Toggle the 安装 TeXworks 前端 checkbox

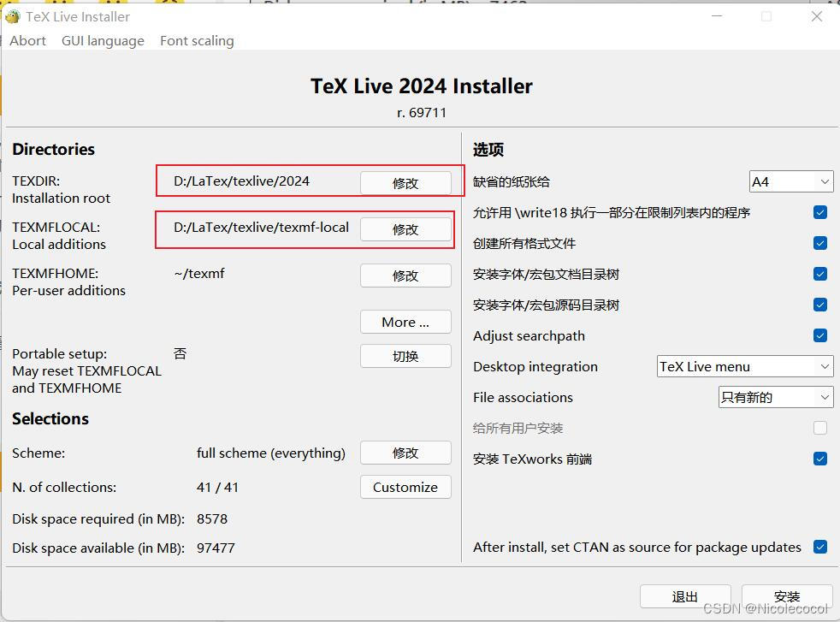tap(820, 459)
